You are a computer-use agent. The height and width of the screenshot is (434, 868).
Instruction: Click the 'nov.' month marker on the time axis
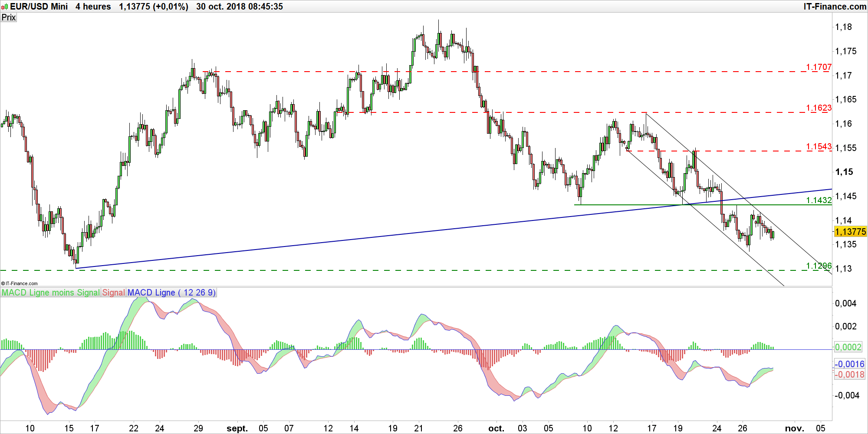click(x=794, y=428)
